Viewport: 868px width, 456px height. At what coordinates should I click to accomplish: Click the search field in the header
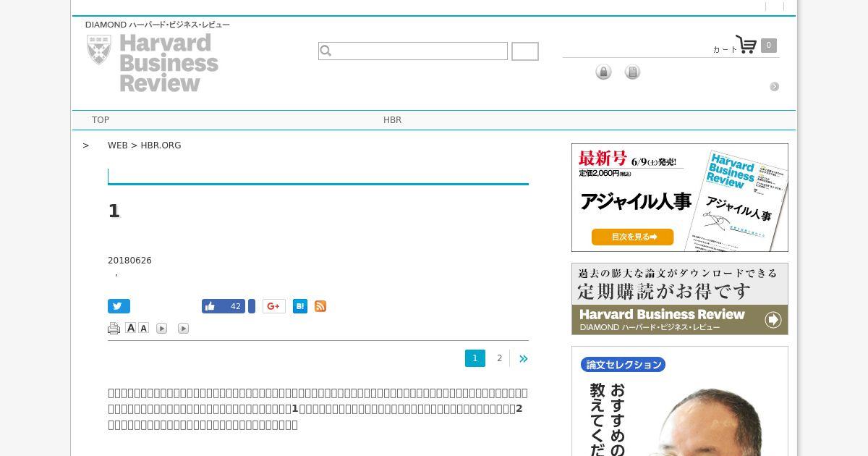413,51
